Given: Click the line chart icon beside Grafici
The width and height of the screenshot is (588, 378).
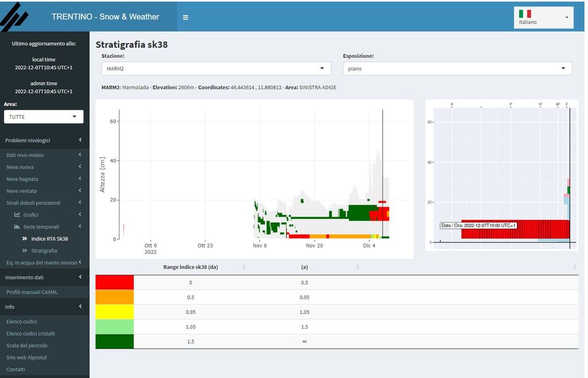Looking at the screenshot, I should [x=17, y=215].
